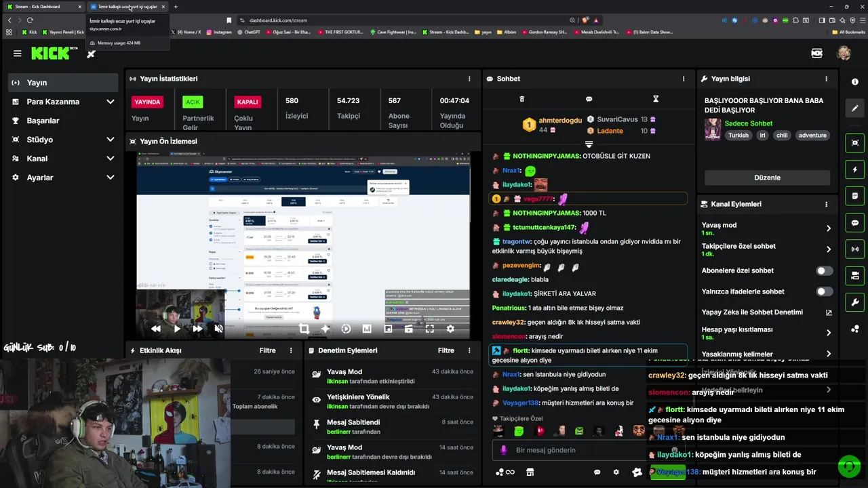
Task: Rewind the stream preview
Action: pyautogui.click(x=155, y=329)
